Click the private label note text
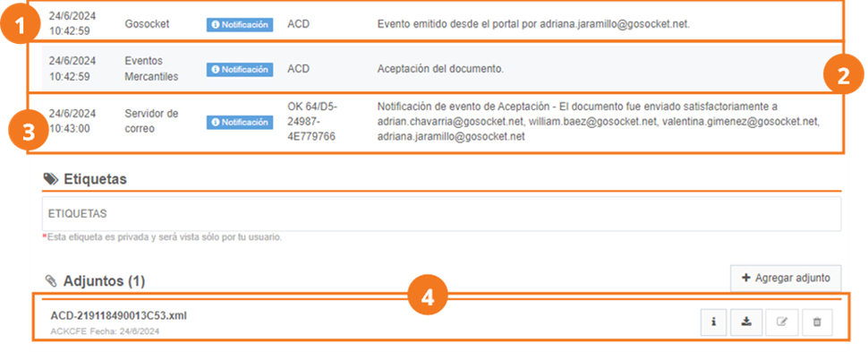868x352 pixels. 162,237
